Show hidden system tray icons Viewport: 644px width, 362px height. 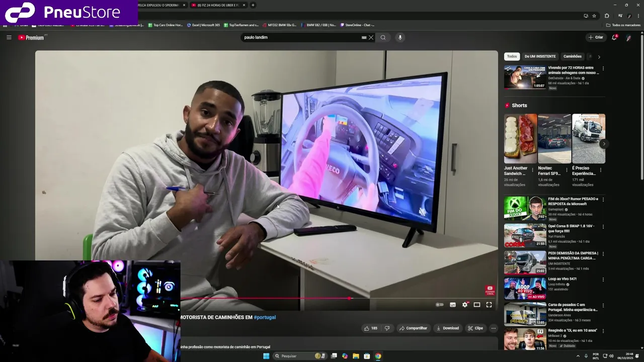(578, 356)
